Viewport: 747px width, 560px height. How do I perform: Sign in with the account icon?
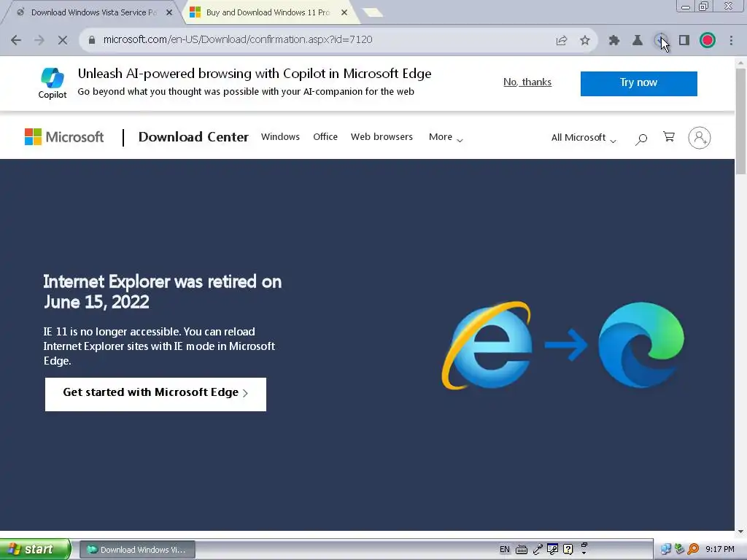click(700, 138)
